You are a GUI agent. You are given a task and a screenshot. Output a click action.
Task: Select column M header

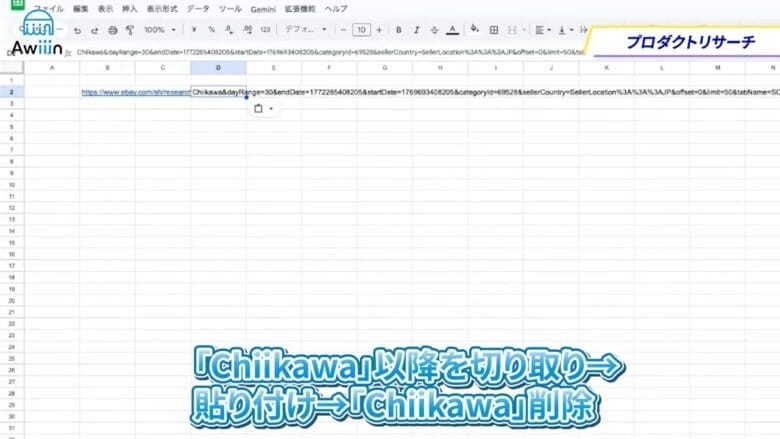click(717, 68)
